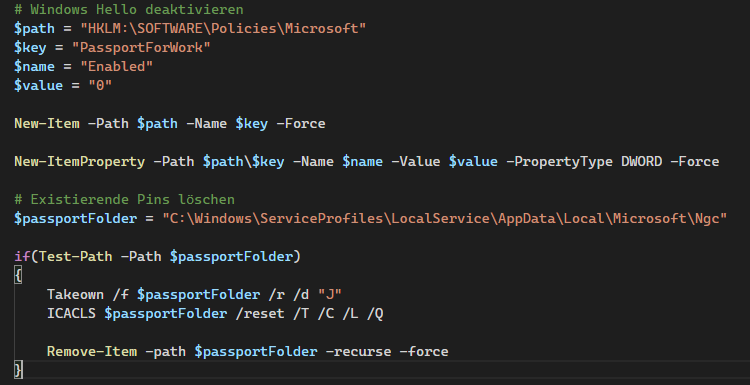This screenshot has height=385, width=750.
Task: Click the string "Enabled"
Action: coord(116,66)
